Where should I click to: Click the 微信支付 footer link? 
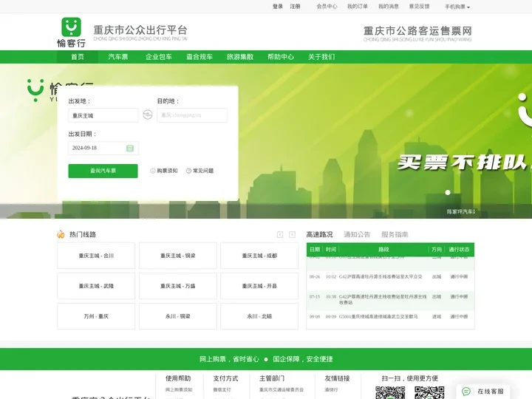click(222, 390)
